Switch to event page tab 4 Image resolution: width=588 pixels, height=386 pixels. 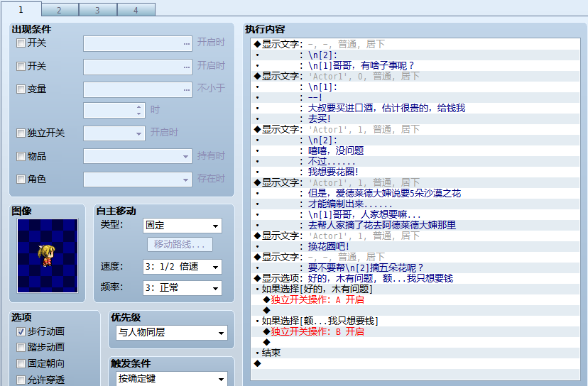click(x=136, y=10)
